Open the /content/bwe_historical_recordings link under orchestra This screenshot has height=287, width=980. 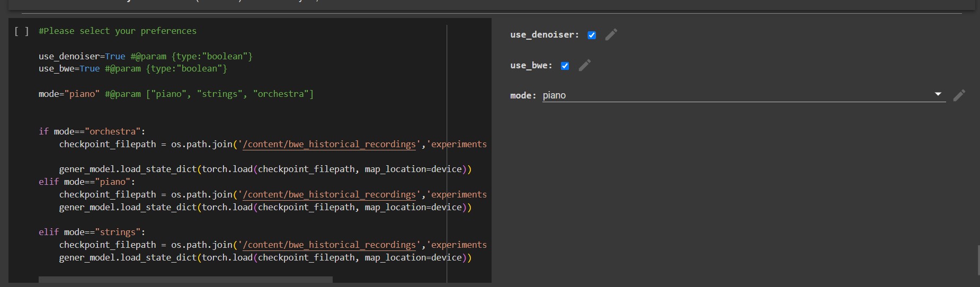click(329, 144)
